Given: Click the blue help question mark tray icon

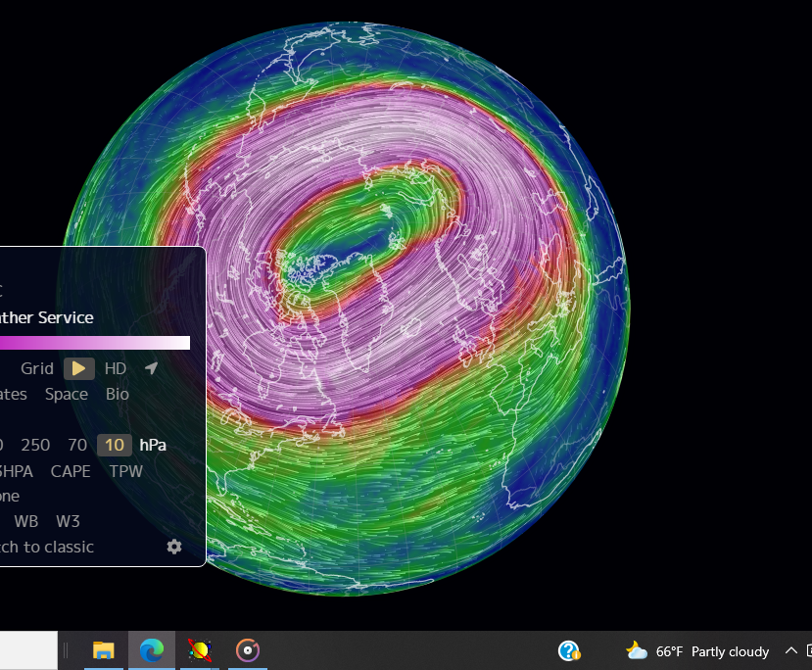Looking at the screenshot, I should point(569,650).
